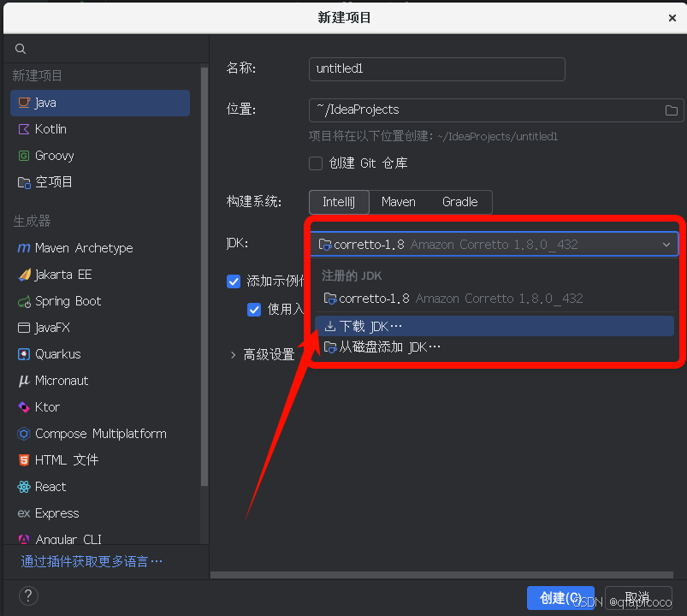687x616 pixels.
Task: Click the download arrow icon beside 下载 JDK
Action: click(330, 327)
